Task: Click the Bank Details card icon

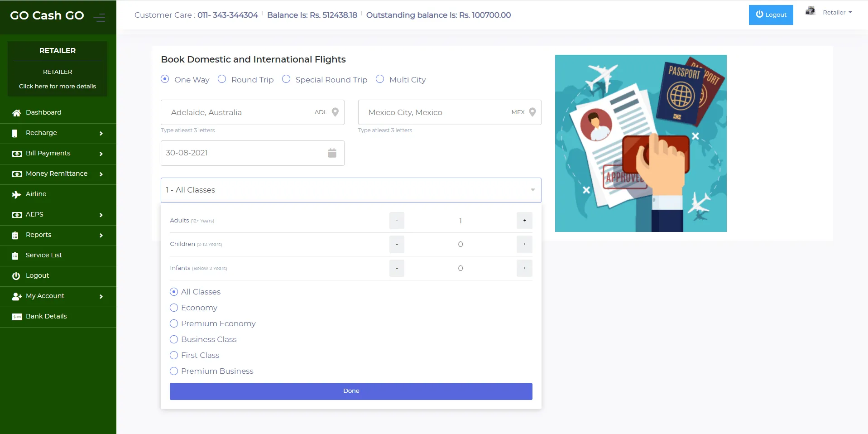Action: 17,317
